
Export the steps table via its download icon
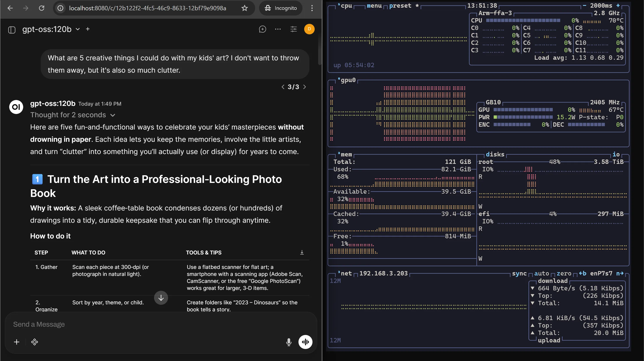pyautogui.click(x=302, y=252)
